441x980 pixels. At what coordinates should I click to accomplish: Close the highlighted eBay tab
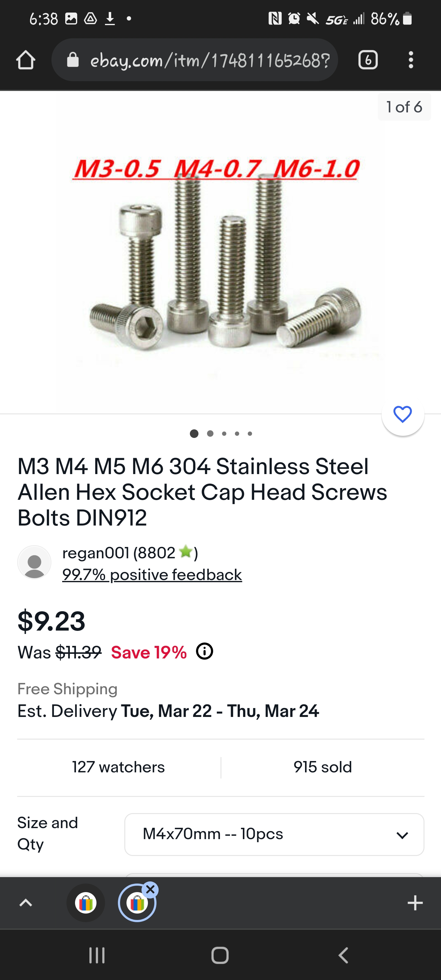[151, 890]
